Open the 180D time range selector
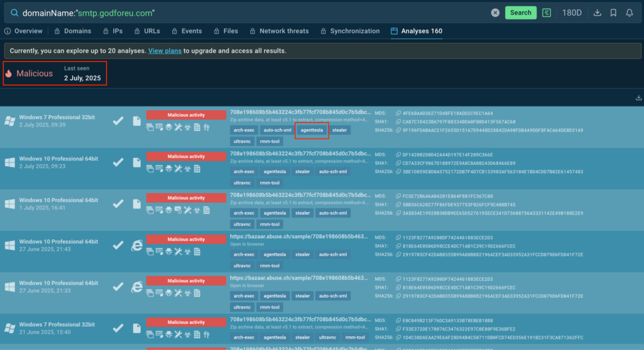 [572, 13]
